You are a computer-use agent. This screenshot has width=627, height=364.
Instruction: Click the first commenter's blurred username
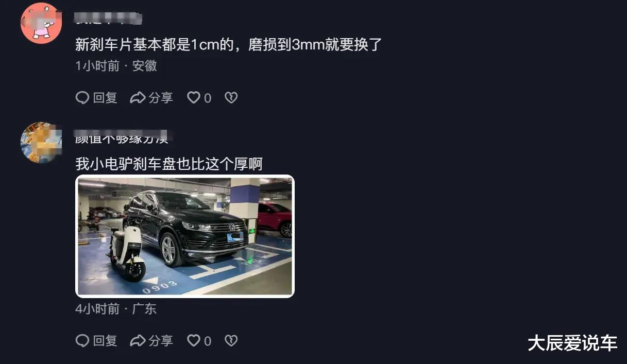click(x=108, y=19)
